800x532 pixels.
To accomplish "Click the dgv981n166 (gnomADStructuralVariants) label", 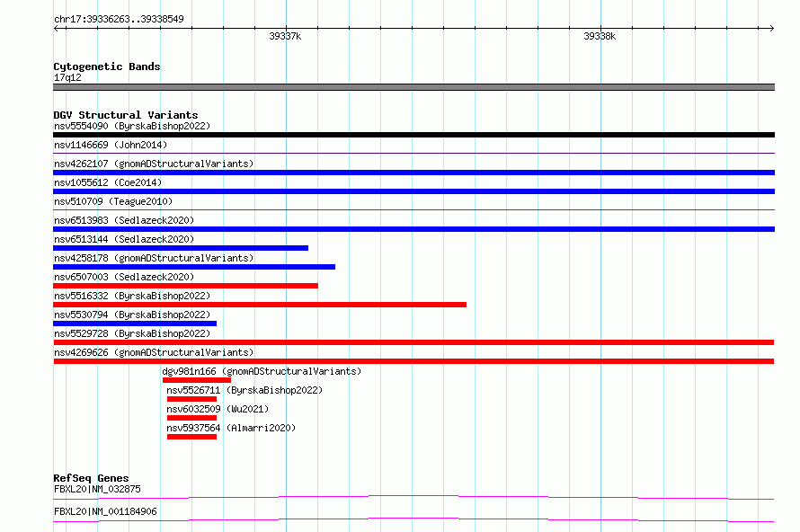I will click(x=262, y=371).
